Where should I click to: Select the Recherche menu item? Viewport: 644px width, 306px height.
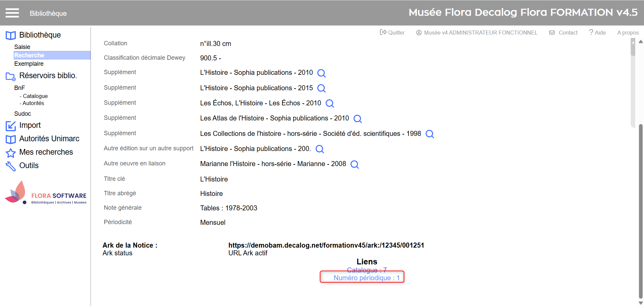(x=29, y=55)
